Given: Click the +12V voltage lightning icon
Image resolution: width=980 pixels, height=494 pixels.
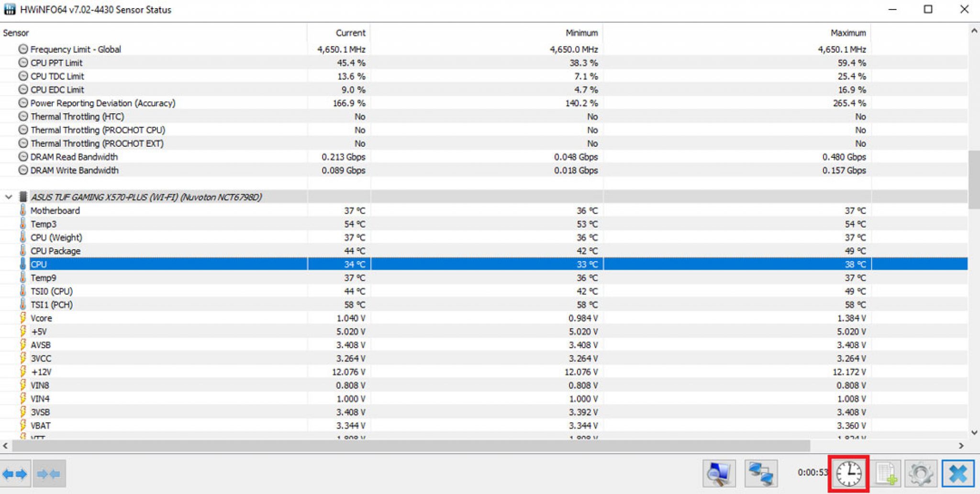Looking at the screenshot, I should coord(22,372).
